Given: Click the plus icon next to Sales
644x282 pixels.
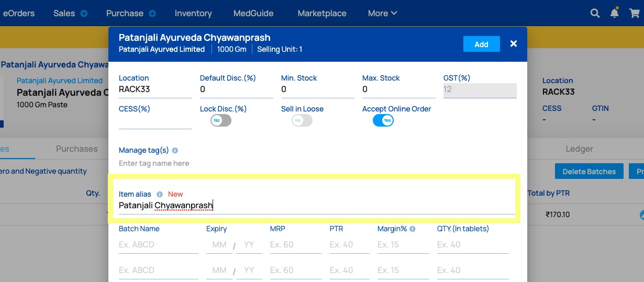Looking at the screenshot, I should pyautogui.click(x=84, y=14).
